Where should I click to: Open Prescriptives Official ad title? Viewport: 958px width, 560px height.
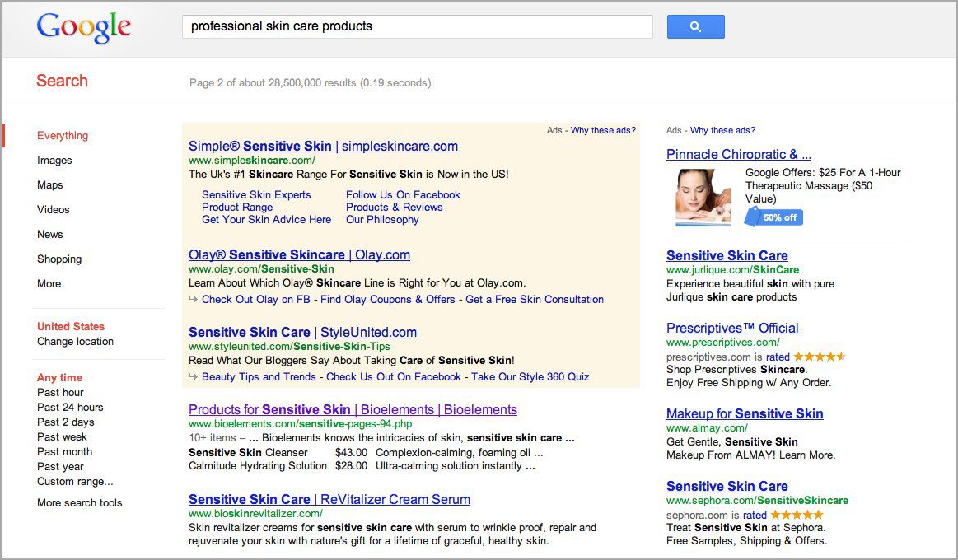click(x=732, y=328)
